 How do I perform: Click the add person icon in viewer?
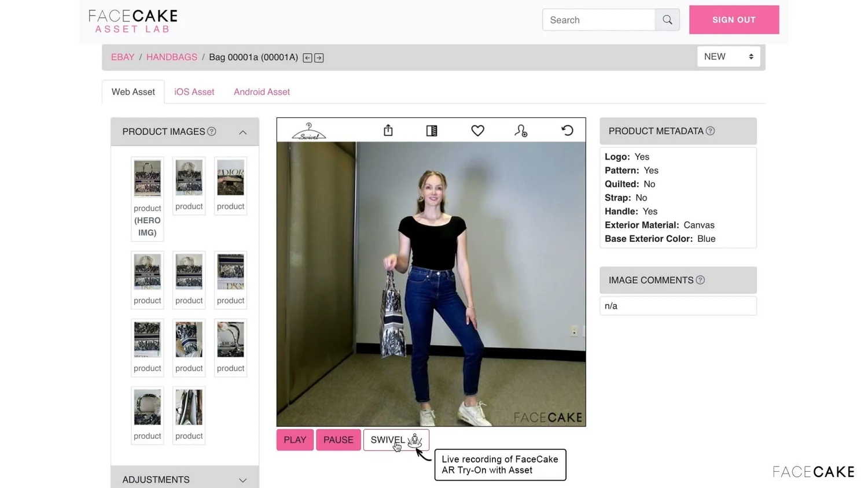coord(521,131)
